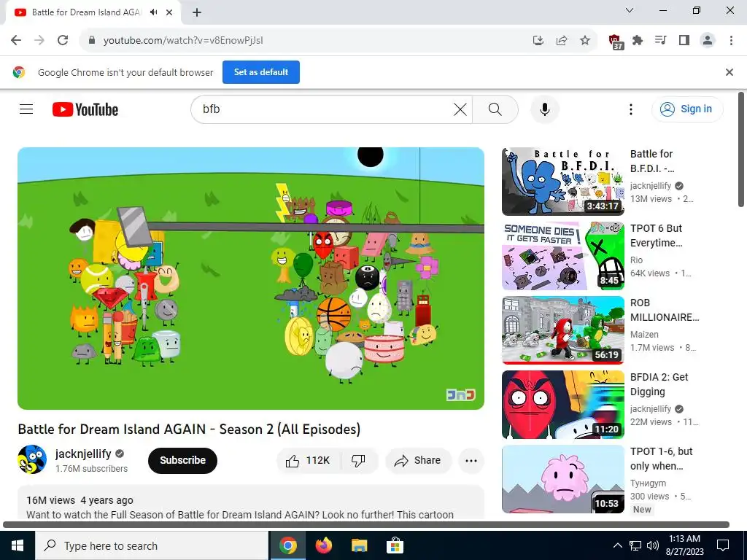
Task: Go forward in browser history
Action: [39, 41]
